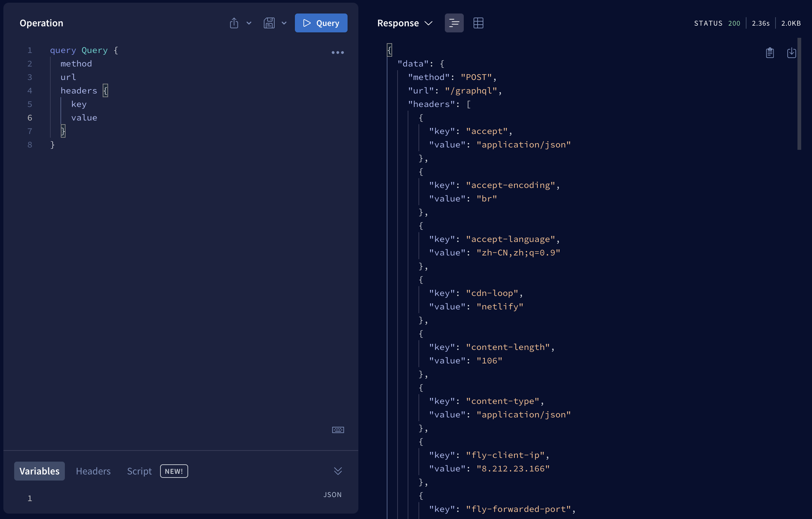The width and height of the screenshot is (812, 519).
Task: Switch the response to table view
Action: [478, 23]
